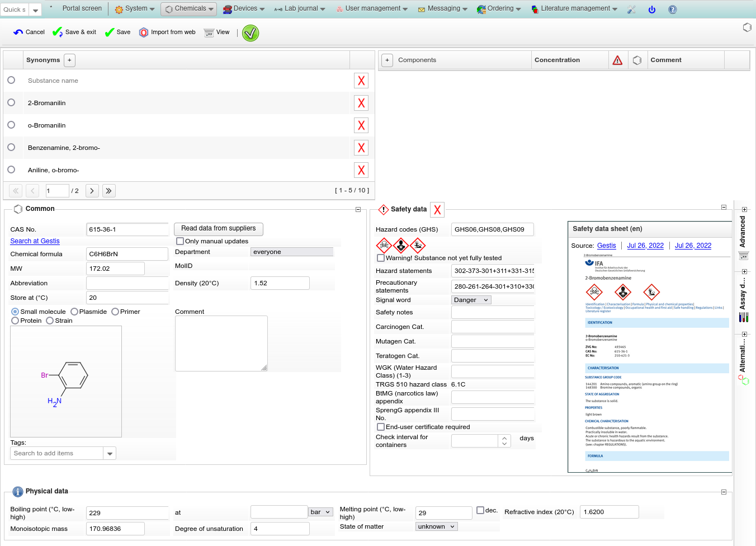Click Read data from suppliers button
The width and height of the screenshot is (756, 546).
tap(219, 229)
